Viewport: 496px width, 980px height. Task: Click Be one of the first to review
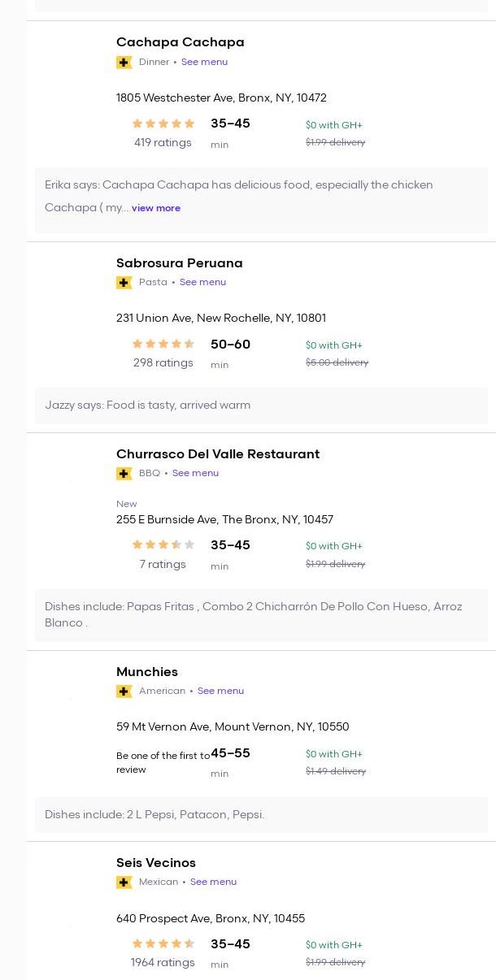(x=162, y=762)
